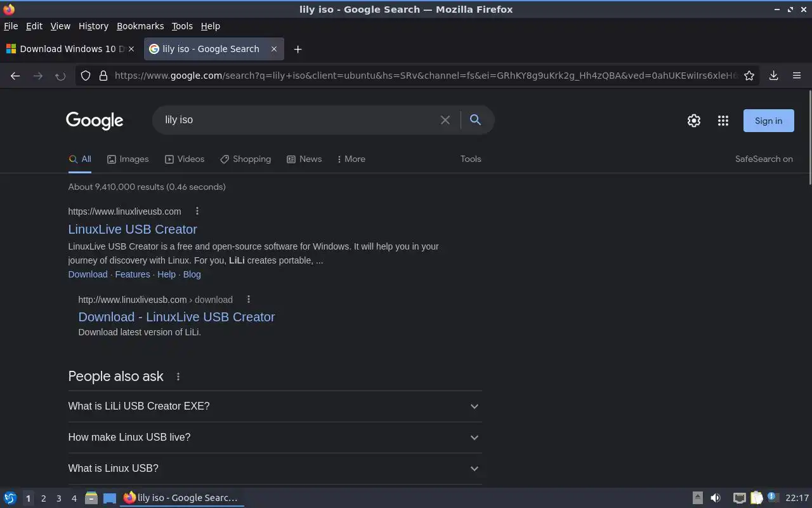812x508 pixels.
Task: Open the 22:17 clock
Action: 797,498
